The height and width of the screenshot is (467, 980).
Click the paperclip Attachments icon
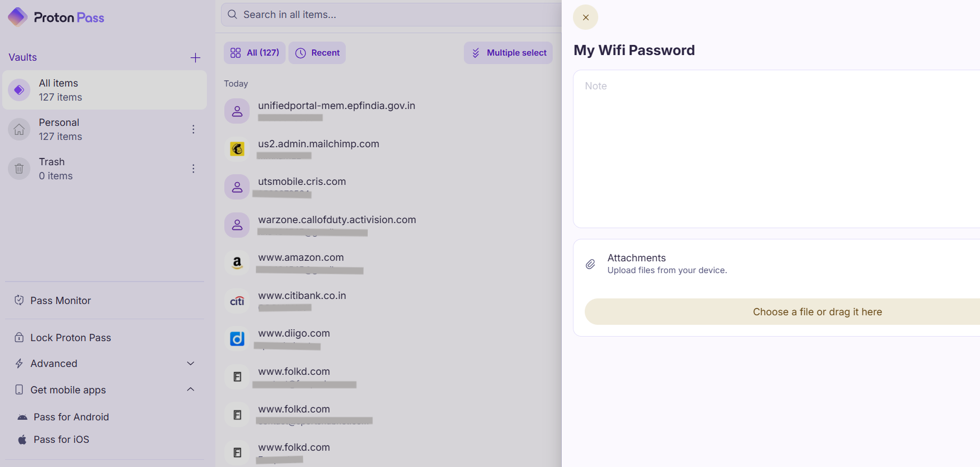[590, 264]
